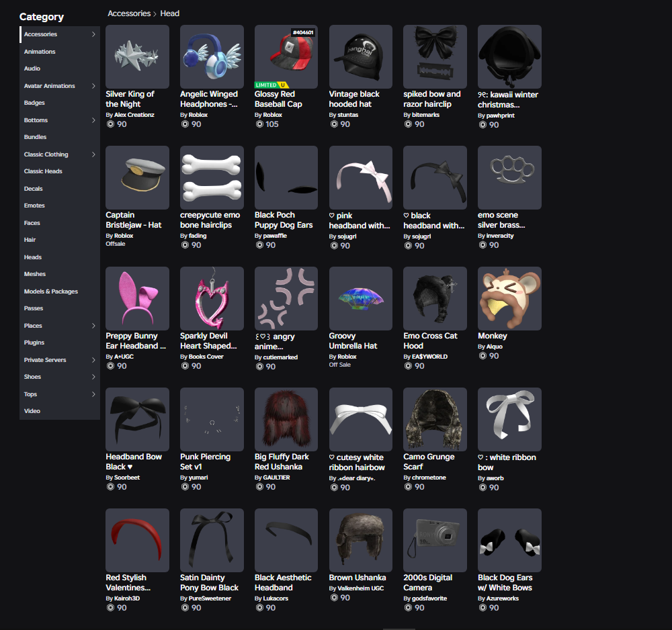Screen dimensions: 672x630
Task: Open the Brown Ushanka item image
Action: pos(361,540)
